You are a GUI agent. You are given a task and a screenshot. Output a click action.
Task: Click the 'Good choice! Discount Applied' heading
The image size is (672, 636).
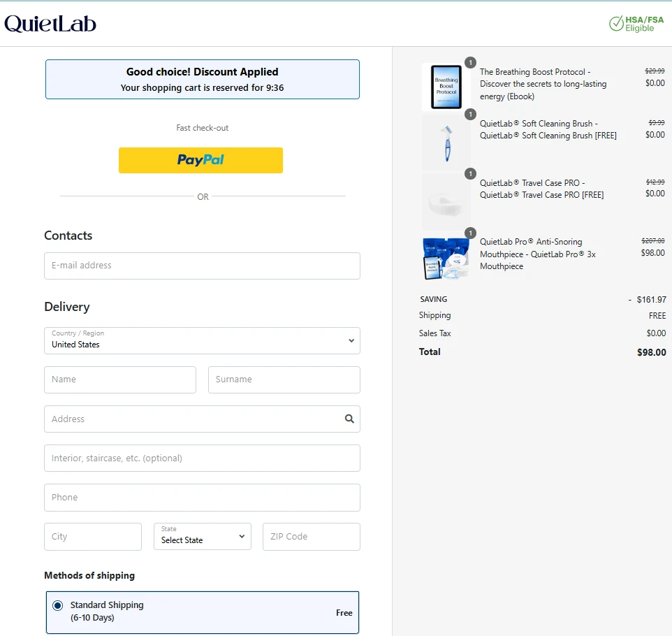point(203,72)
